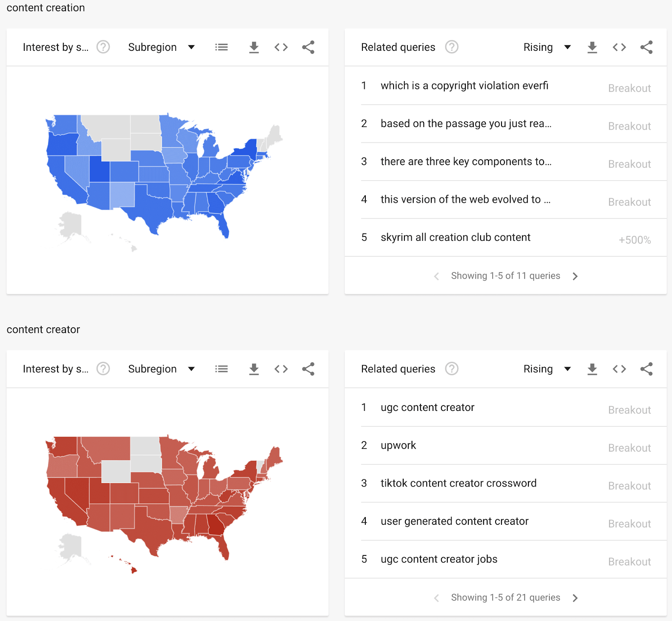Viewport: 672px width, 621px height.
Task: Share the content creation subregion map
Action: coord(308,47)
